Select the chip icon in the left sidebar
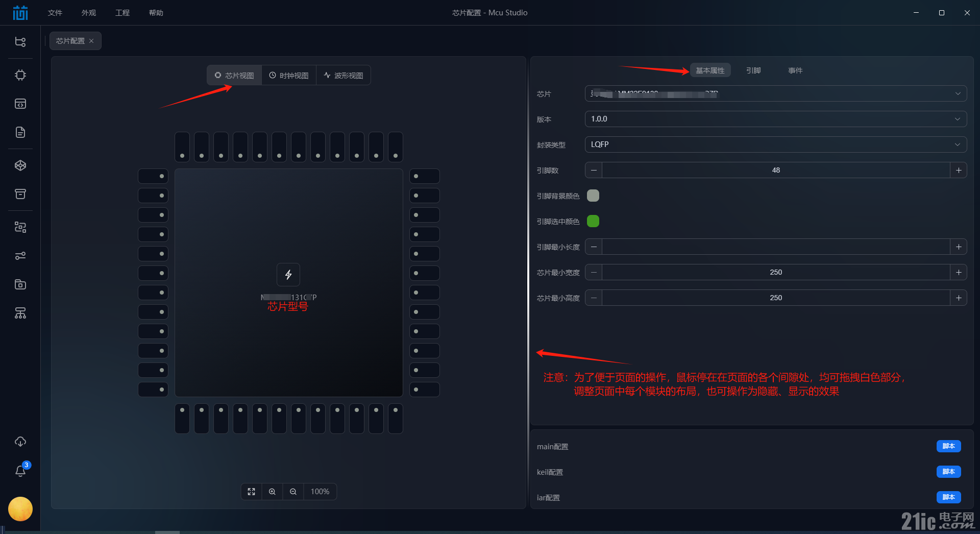 (x=20, y=75)
